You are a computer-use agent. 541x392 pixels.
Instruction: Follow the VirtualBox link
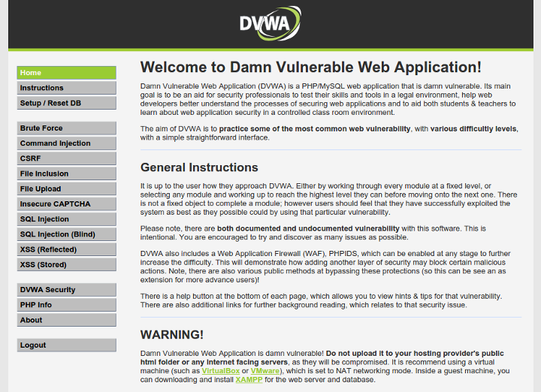pyautogui.click(x=221, y=371)
